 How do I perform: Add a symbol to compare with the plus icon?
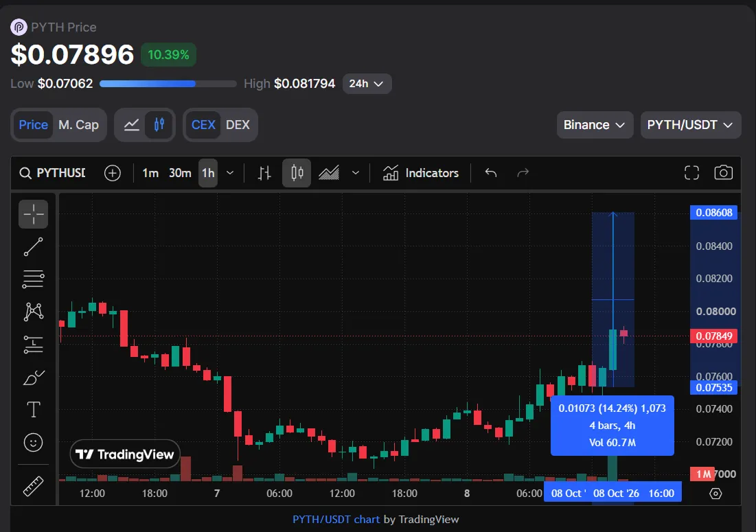pos(113,173)
